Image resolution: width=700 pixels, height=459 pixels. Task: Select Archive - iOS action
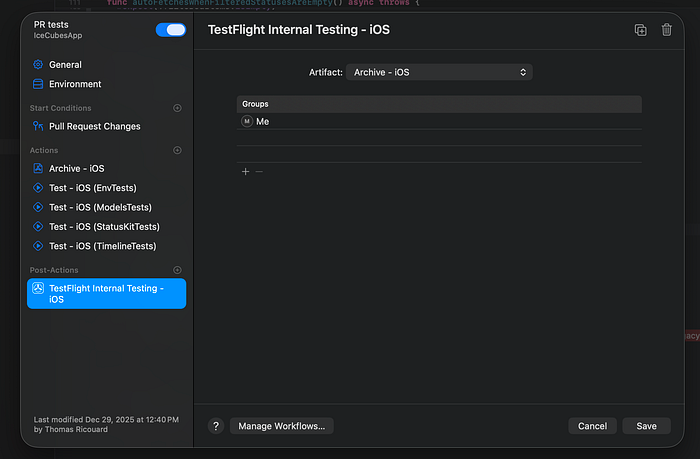tap(106, 168)
